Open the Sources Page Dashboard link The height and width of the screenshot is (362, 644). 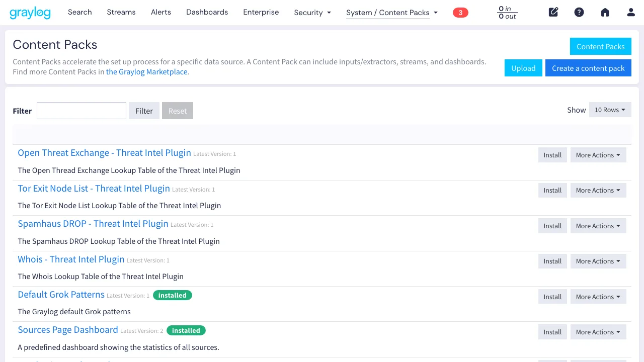68,330
